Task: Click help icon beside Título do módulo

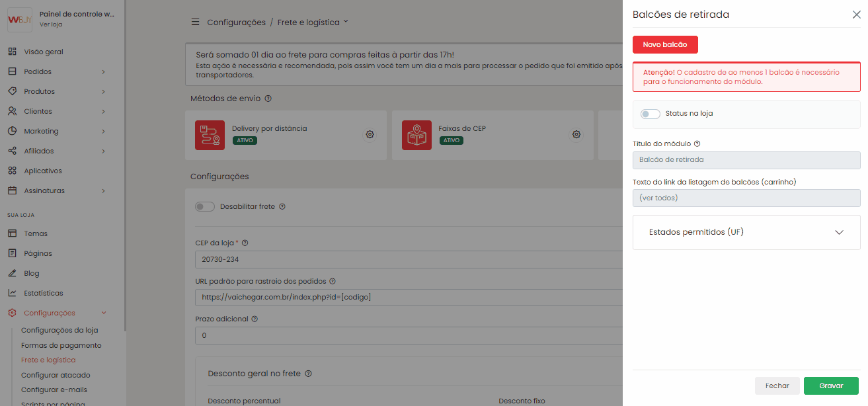Action: pos(697,143)
